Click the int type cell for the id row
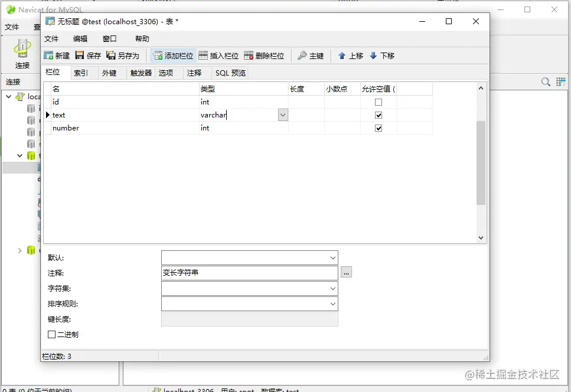 click(244, 102)
